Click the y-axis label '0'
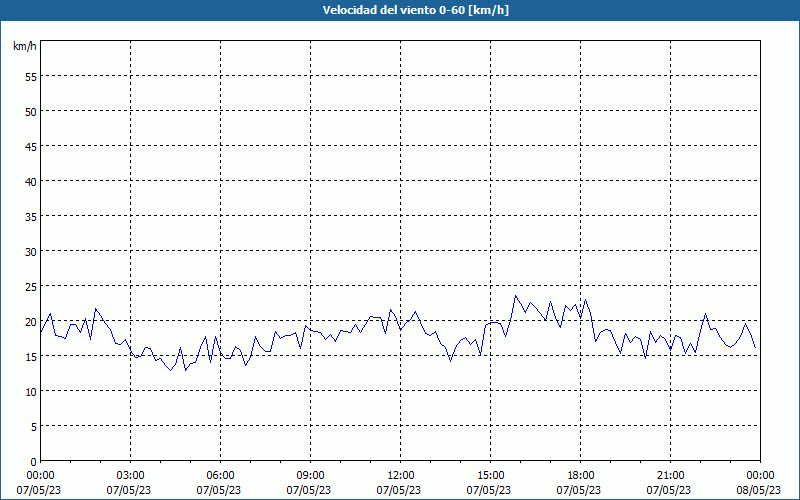 34,462
